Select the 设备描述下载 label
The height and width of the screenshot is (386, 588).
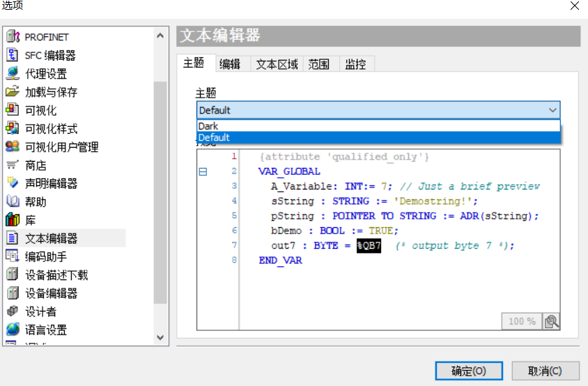point(56,275)
